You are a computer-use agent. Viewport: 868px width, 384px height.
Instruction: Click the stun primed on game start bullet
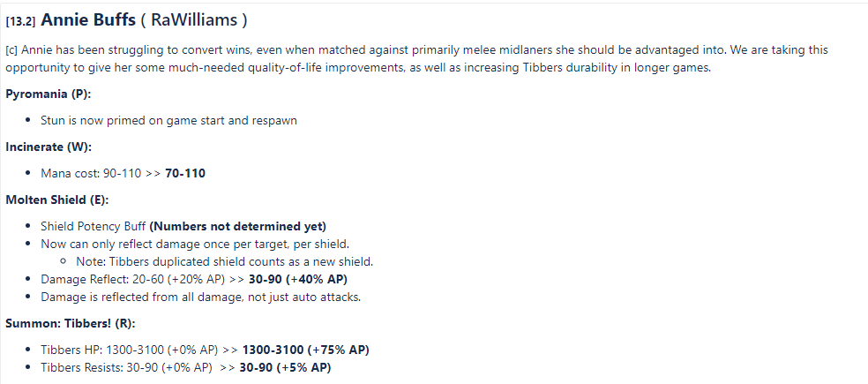coord(168,120)
